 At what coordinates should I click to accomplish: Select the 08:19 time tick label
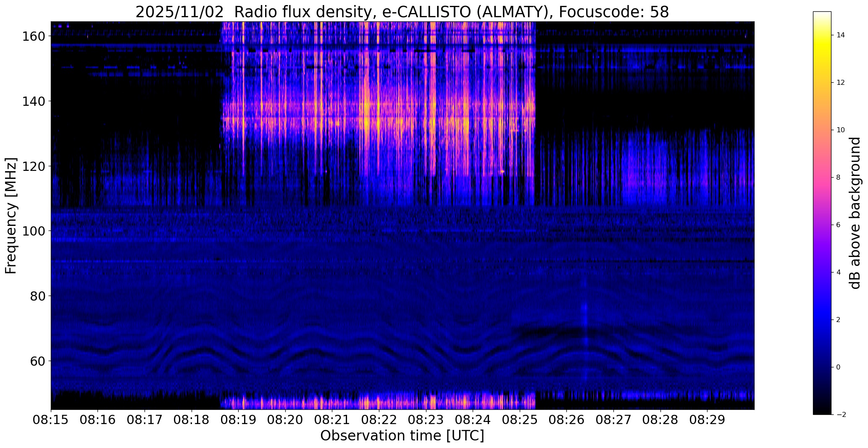[239, 419]
